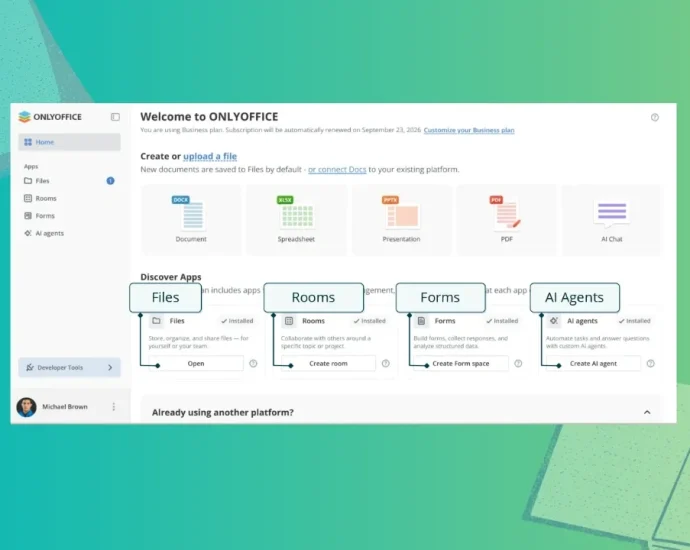Screen dimensions: 690x550
Task: Click Open button in Files card
Action: pyautogui.click(x=196, y=363)
